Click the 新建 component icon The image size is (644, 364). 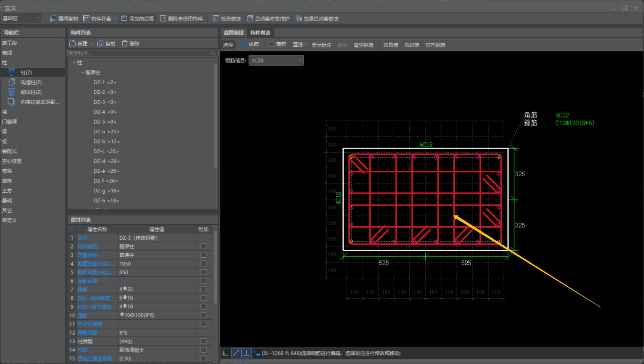pos(72,43)
